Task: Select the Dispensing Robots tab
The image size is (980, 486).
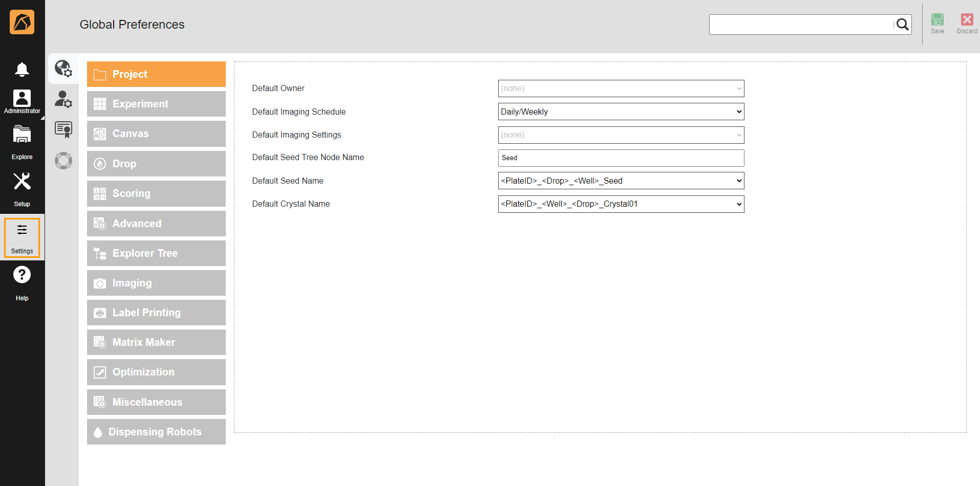Action: pos(156,432)
